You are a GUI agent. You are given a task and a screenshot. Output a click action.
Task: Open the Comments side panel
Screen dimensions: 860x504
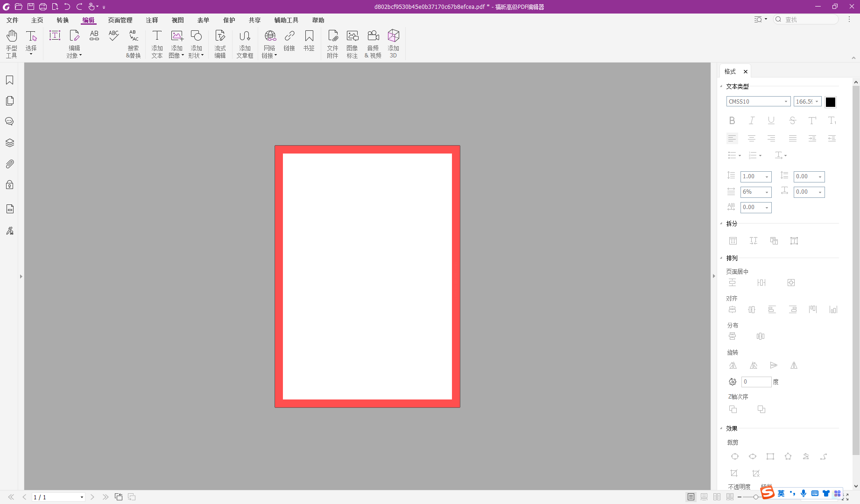click(x=9, y=121)
